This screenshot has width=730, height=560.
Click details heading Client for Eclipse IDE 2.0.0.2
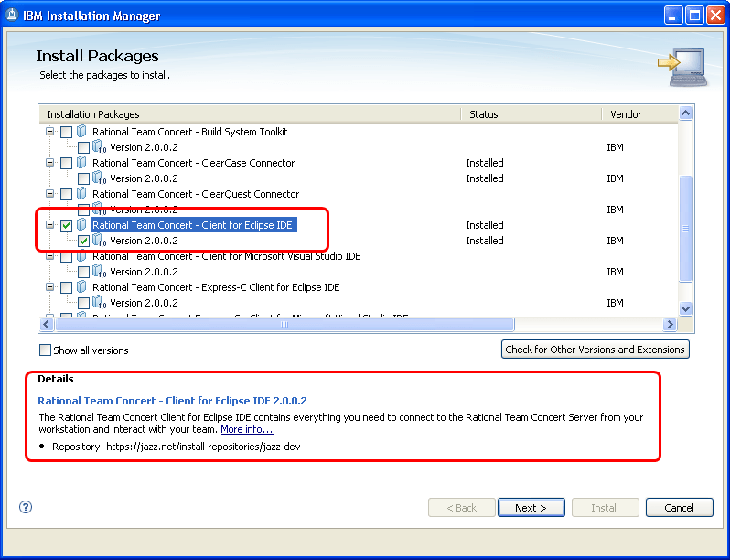coord(172,401)
